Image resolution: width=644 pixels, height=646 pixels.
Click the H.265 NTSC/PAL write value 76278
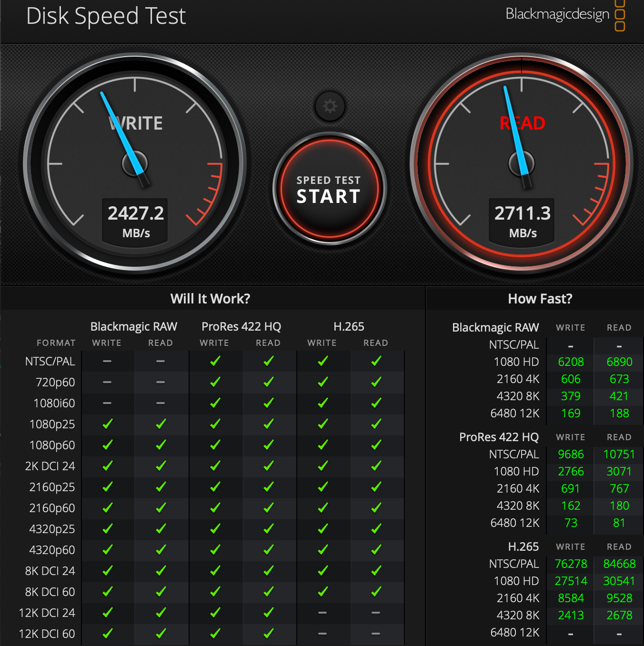pos(571,564)
